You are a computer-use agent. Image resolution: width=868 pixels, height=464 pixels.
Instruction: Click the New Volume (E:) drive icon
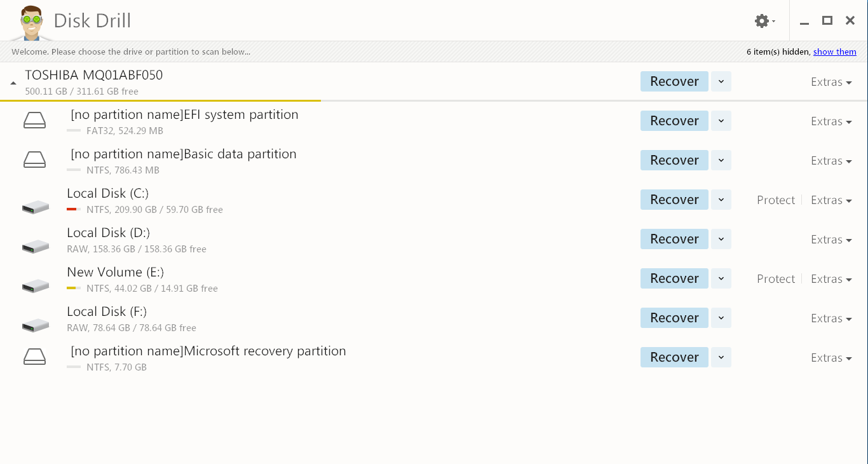(x=36, y=285)
